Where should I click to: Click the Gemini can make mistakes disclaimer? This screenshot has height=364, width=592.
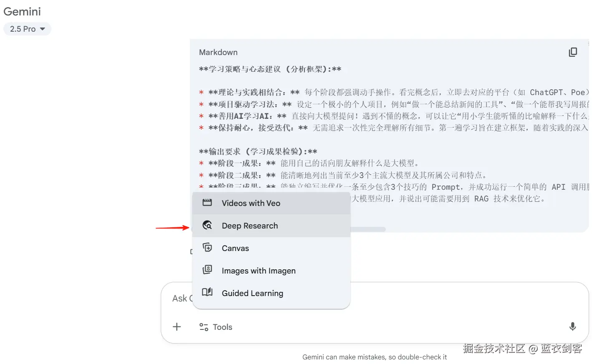(374, 357)
